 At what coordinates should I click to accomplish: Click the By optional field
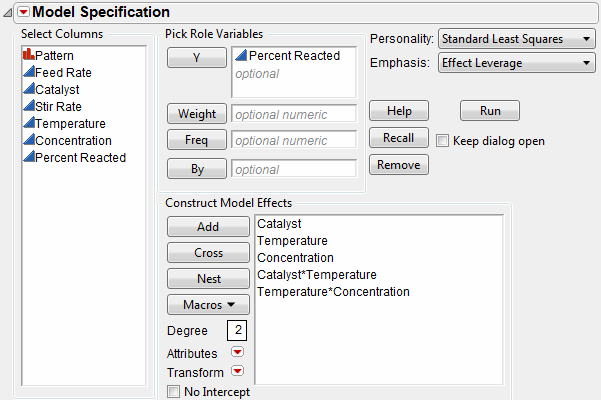293,169
